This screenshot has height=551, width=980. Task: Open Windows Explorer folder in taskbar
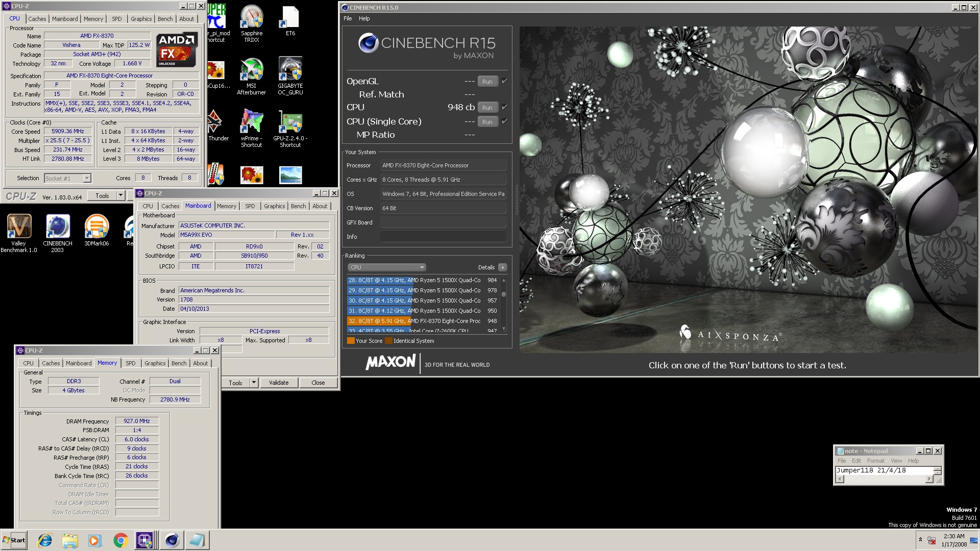(x=70, y=540)
